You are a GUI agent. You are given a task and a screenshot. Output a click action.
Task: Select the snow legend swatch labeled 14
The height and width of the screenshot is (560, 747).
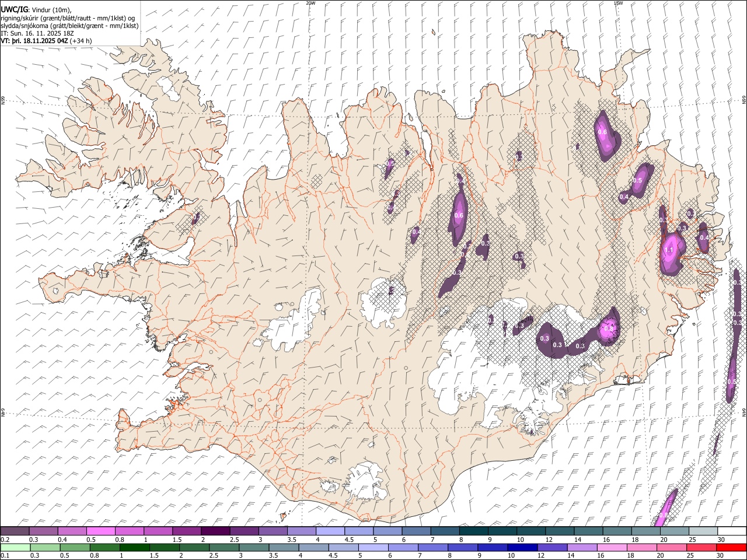[589, 531]
